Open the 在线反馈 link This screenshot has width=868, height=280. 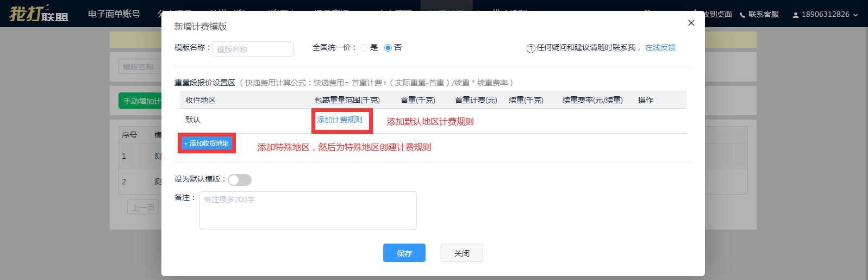click(x=660, y=48)
